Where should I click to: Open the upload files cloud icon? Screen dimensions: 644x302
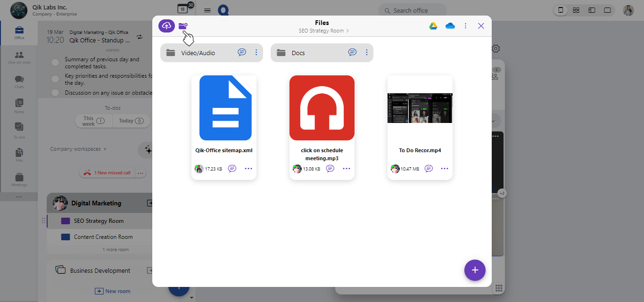(x=166, y=26)
